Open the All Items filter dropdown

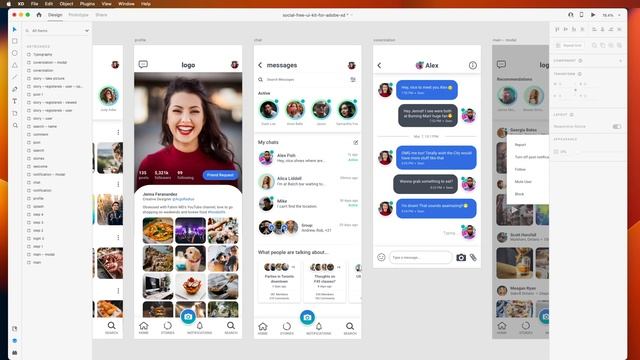coord(87,31)
